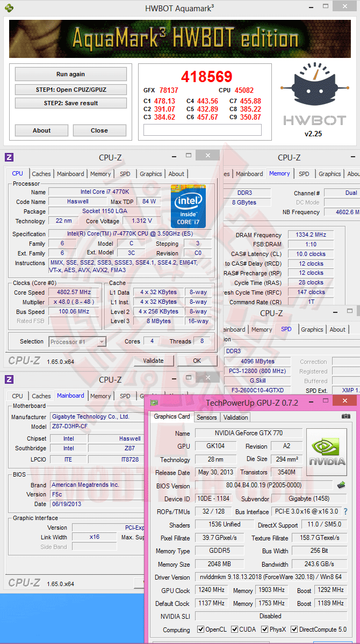Screen dimensions: 360x644
Task: Click the Driver Version field in GPU-Z
Action: pos(270,577)
